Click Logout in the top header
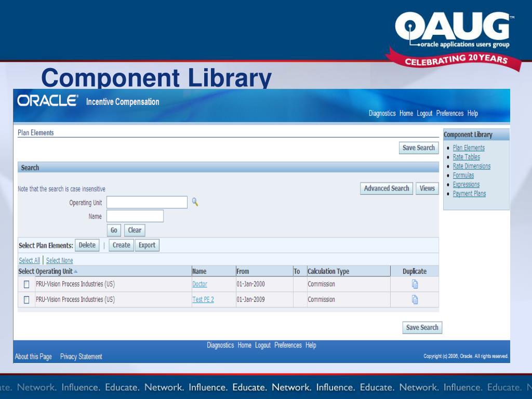The height and width of the screenshot is (399, 532). (x=424, y=113)
